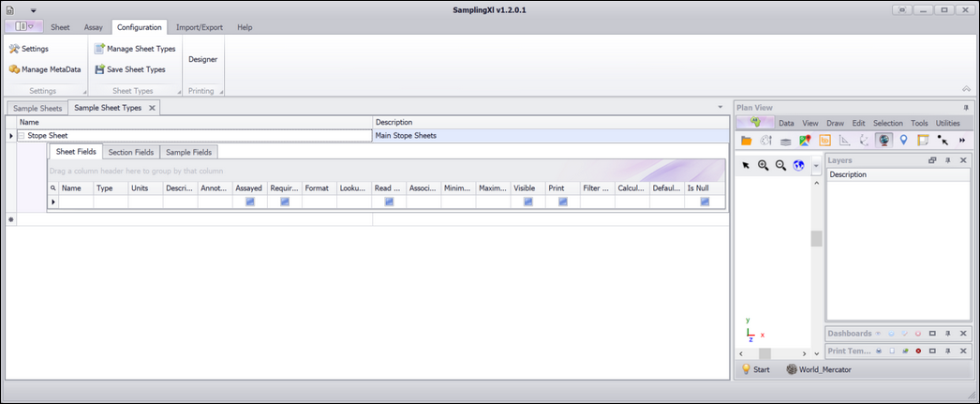Open Manage MetaData from the ribbon
The height and width of the screenshot is (404, 980).
pos(45,69)
